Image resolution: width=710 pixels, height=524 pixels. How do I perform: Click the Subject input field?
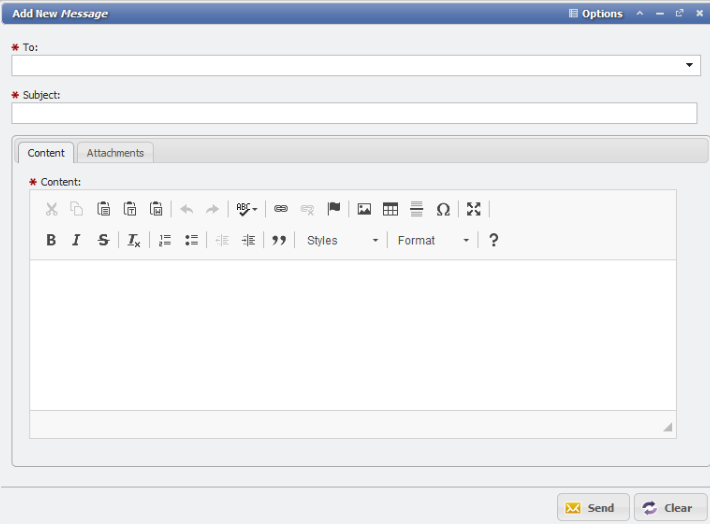tap(354, 113)
